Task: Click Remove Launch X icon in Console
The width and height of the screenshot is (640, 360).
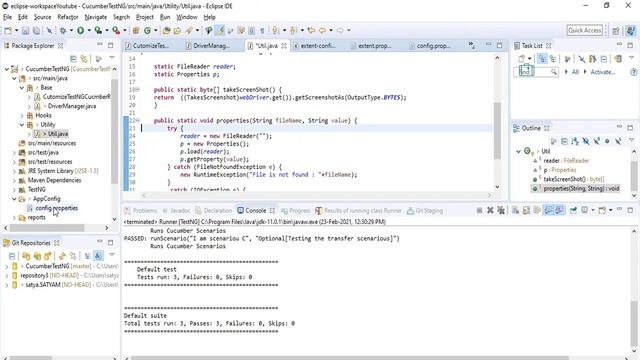Action: [490, 210]
